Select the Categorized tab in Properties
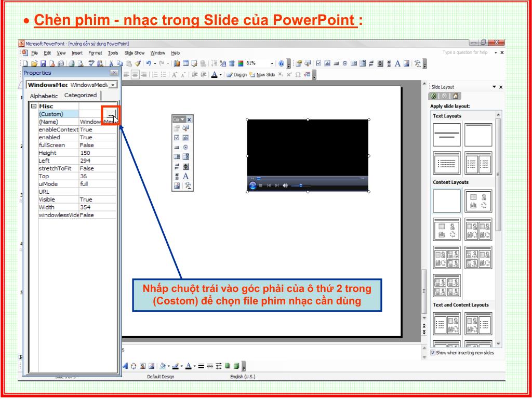Screen dimensions: 532x399 81,96
